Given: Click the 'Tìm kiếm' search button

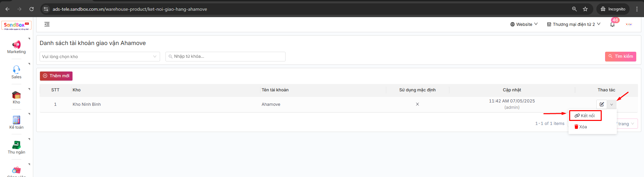Looking at the screenshot, I should pyautogui.click(x=621, y=56).
